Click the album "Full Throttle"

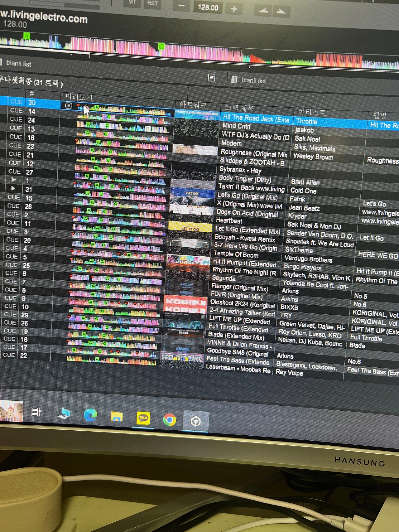[x=366, y=338]
